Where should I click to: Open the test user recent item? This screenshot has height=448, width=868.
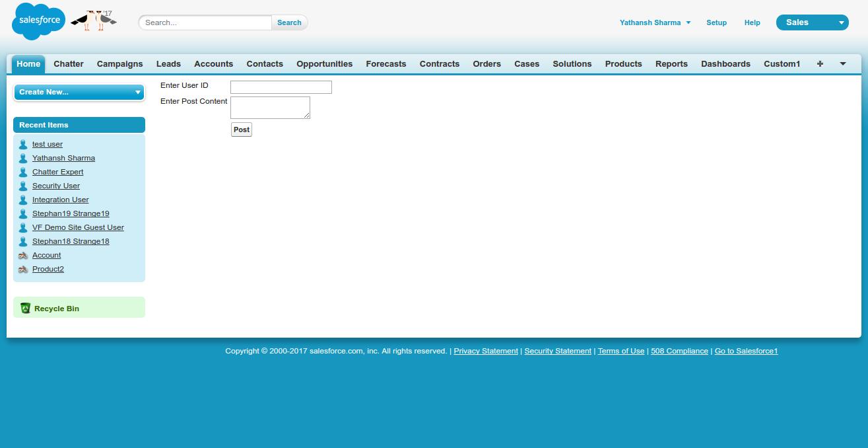coord(48,144)
